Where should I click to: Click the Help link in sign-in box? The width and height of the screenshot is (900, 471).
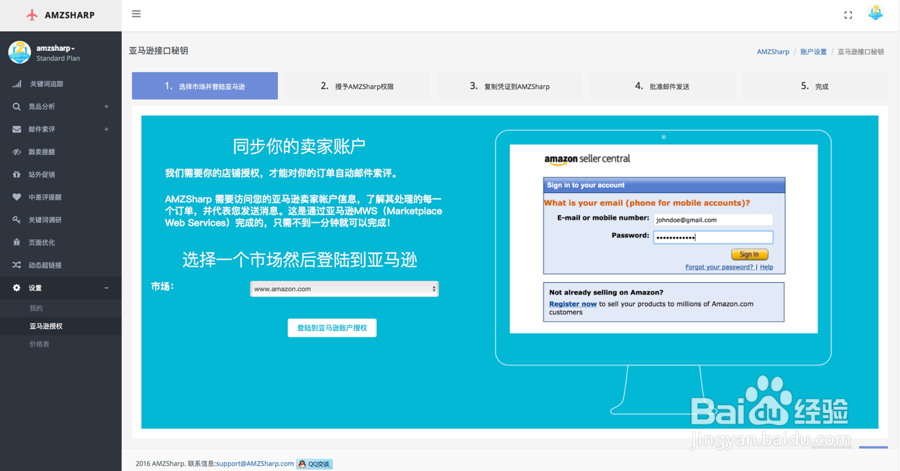coord(766,267)
